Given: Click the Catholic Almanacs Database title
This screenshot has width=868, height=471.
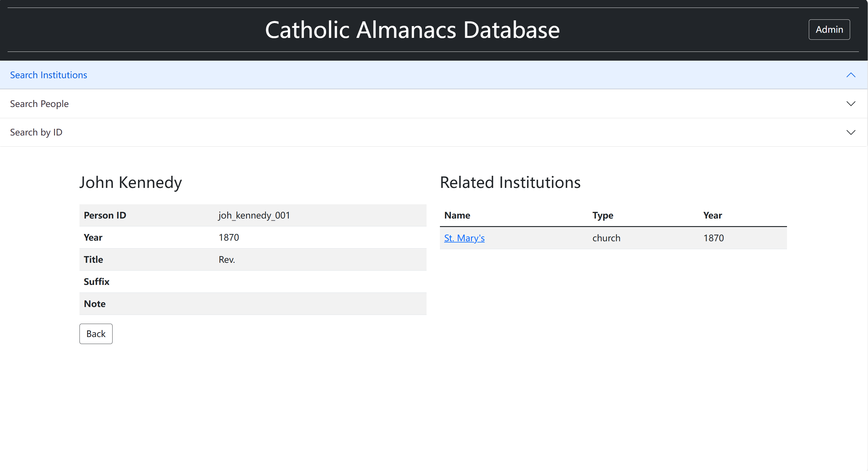Looking at the screenshot, I should coord(412,30).
